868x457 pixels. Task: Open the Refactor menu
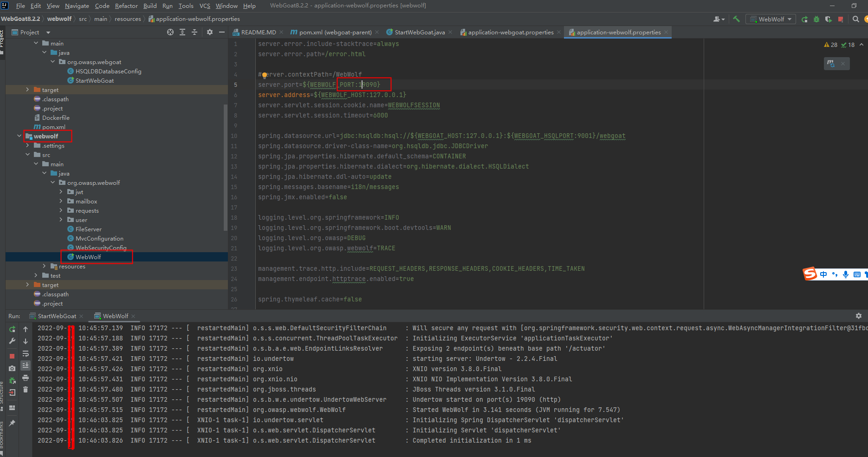(x=126, y=6)
